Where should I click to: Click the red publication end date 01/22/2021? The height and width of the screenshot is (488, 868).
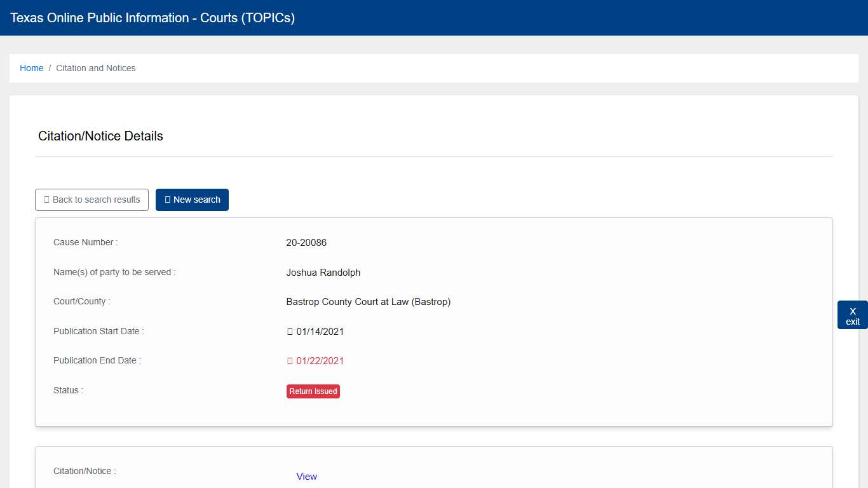[320, 361]
